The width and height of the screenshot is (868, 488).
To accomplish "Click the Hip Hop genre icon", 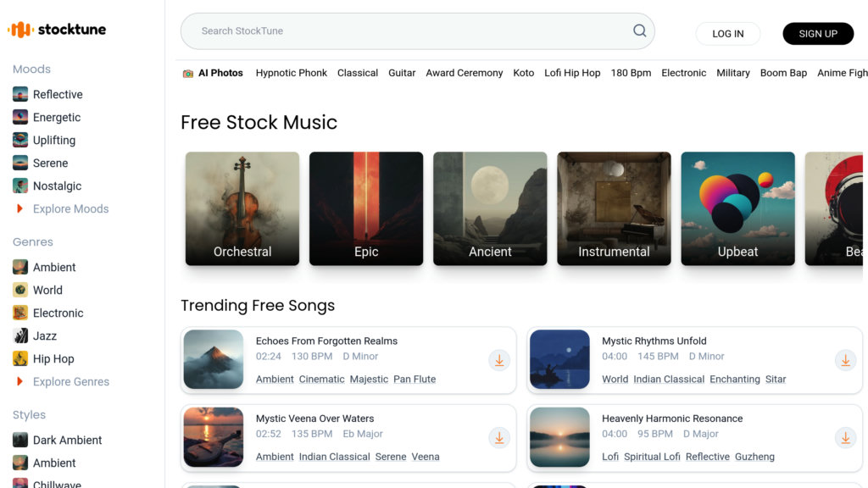I will [x=19, y=358].
